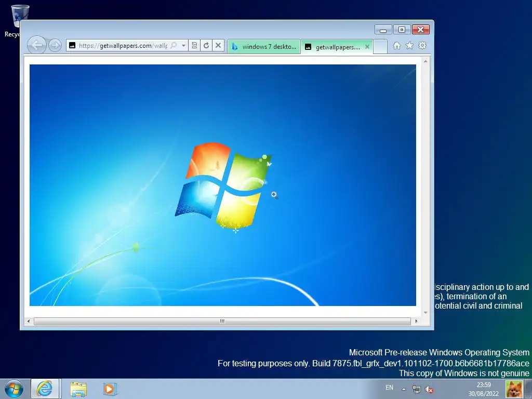This screenshot has height=399, width=532.
Task: Click the dog picture taskbar icon
Action: 514,389
